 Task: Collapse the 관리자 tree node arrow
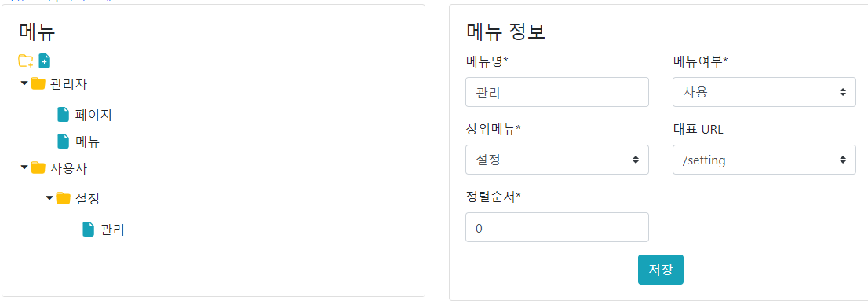pyautogui.click(x=24, y=84)
